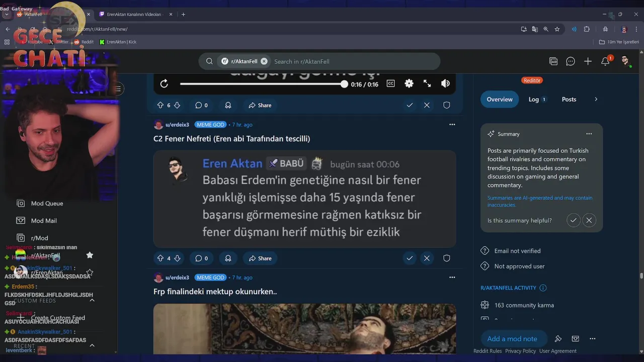Mute the video with the speaker icon

tap(445, 83)
